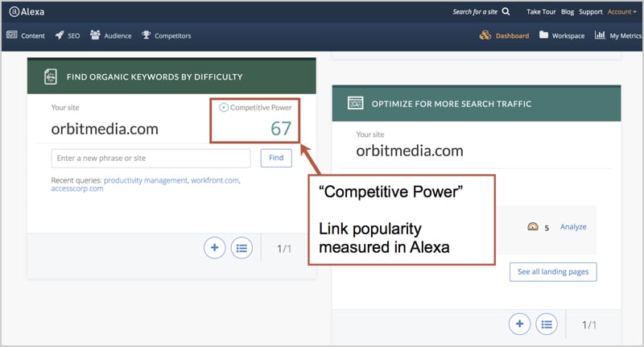Click Optimize for More Search Traffic title
Viewport: 644px width, 347px height.
pos(452,104)
